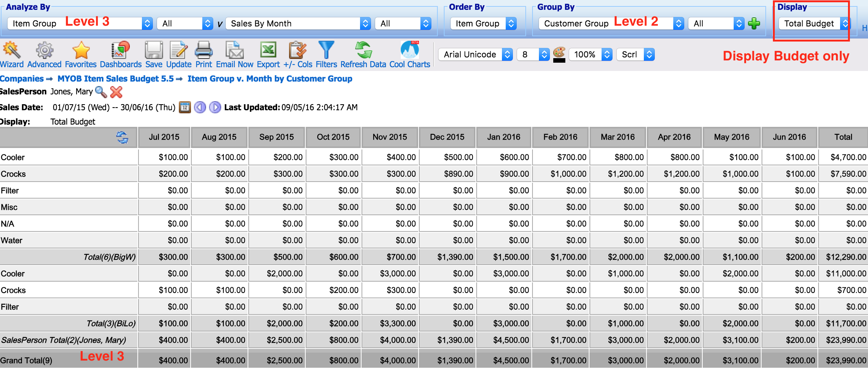Open the All dropdown after Sales By Month

(403, 23)
